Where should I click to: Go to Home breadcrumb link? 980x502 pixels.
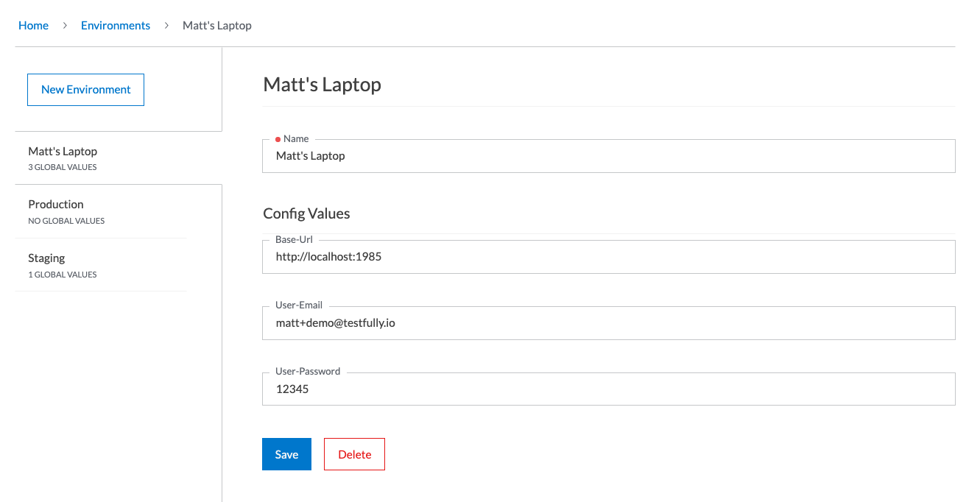[x=33, y=26]
